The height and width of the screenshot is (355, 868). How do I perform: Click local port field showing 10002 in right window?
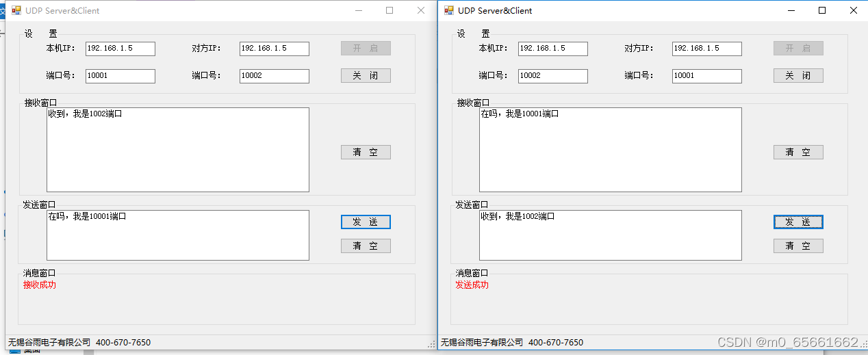[x=553, y=76]
